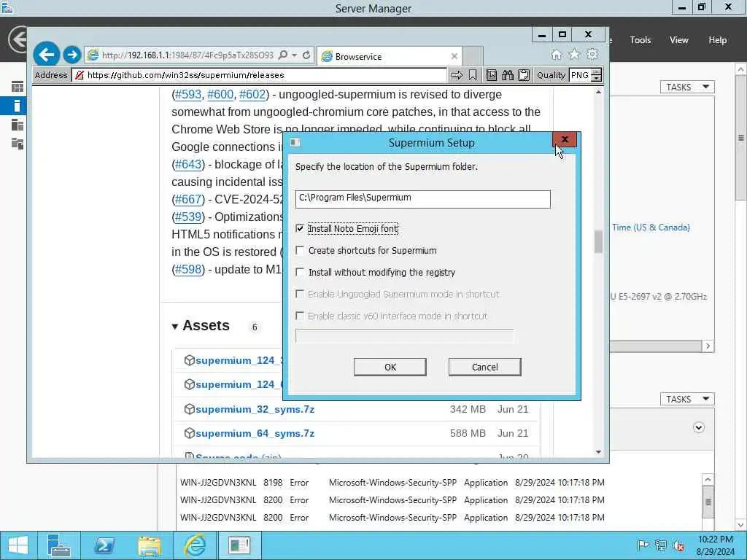Open a new blank IE tab

473,56
